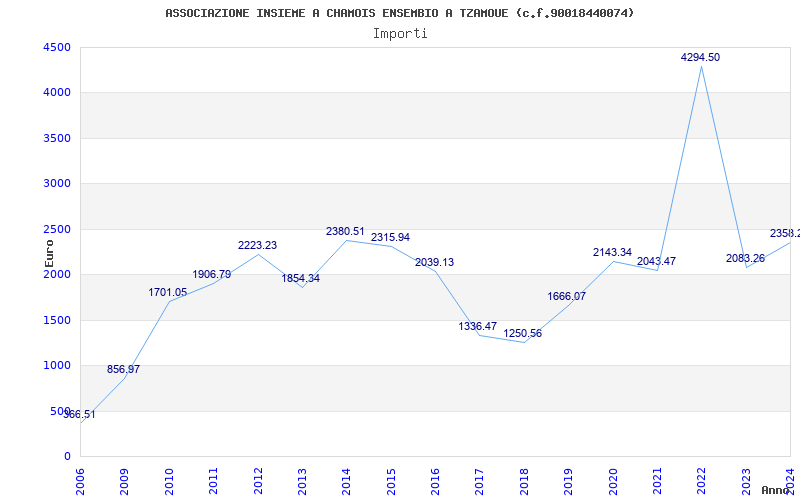Viewport: 800px width, 500px height.
Task: Click the 1701.05 value label
Action: click(x=167, y=293)
